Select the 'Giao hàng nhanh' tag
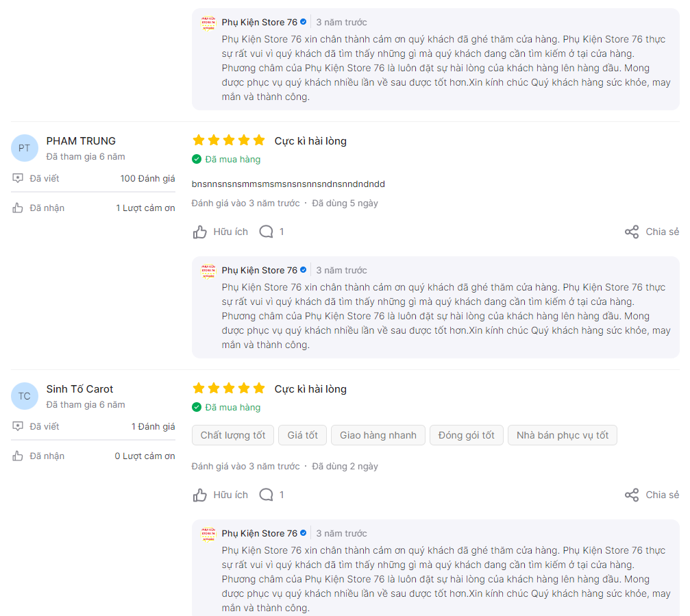 click(378, 435)
